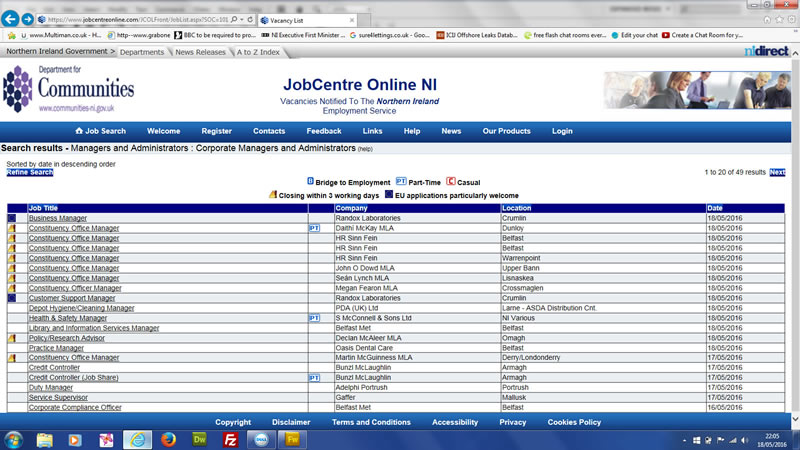
Task: Click the Bridge to Employment legend icon
Action: (x=310, y=181)
